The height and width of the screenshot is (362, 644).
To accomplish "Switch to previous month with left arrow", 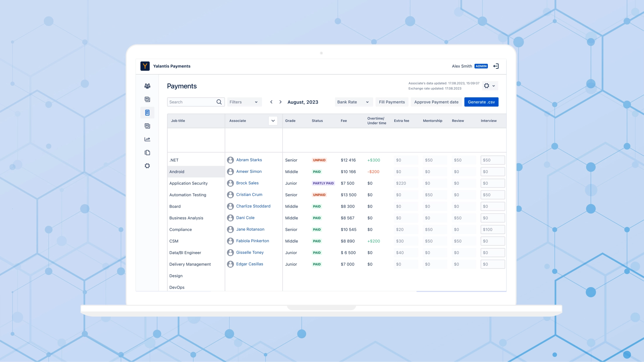I will tap(271, 102).
